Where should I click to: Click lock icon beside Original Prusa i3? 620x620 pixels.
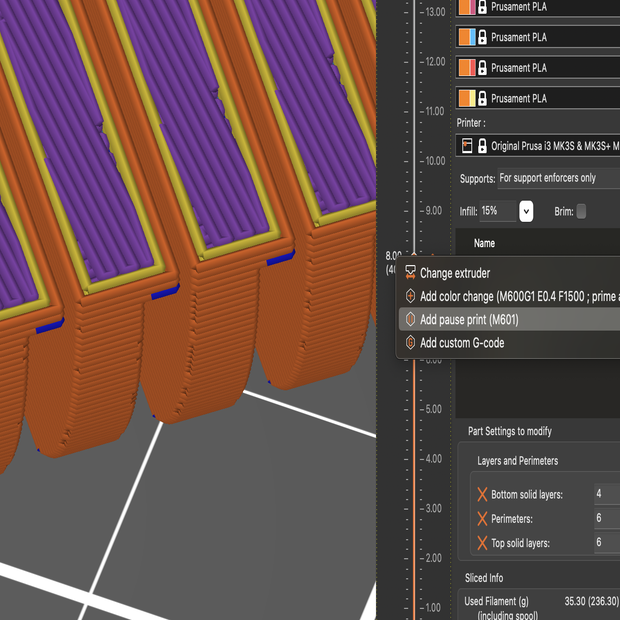[x=482, y=146]
